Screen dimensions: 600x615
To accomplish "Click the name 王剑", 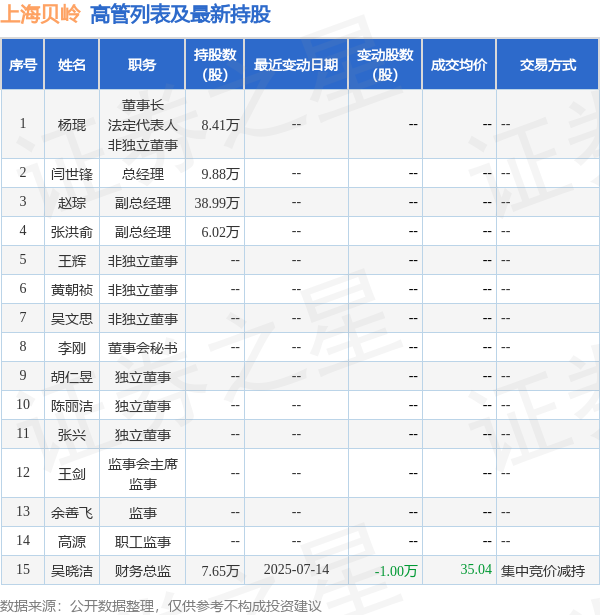I will pos(72,474).
